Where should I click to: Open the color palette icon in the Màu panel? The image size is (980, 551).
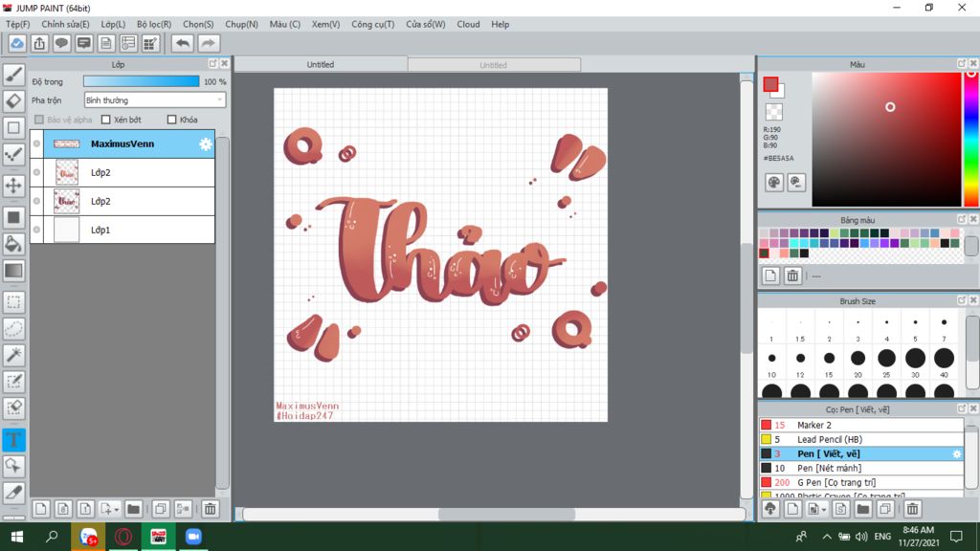pos(773,183)
